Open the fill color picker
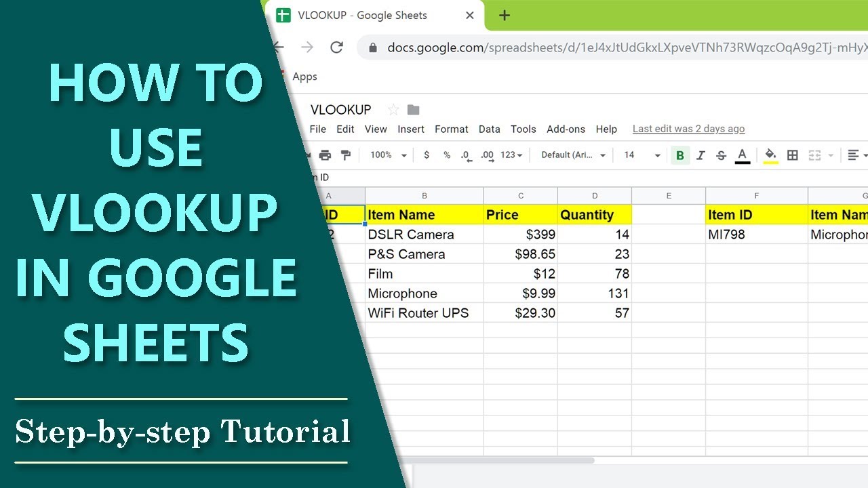The image size is (868, 488). coord(770,155)
